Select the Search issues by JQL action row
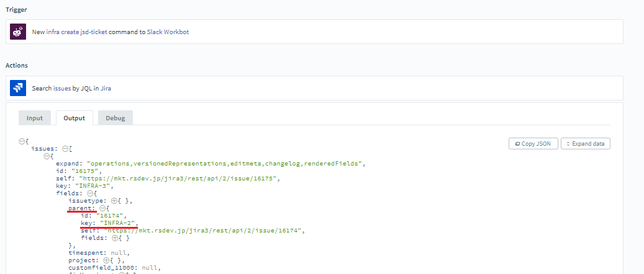Viewport: 644px width, 274px height. (314, 88)
